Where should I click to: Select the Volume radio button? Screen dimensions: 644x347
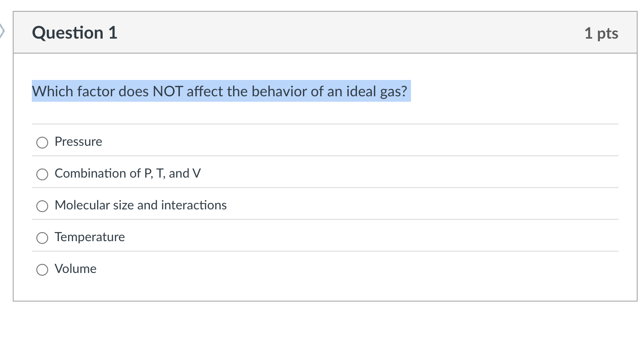point(42,269)
